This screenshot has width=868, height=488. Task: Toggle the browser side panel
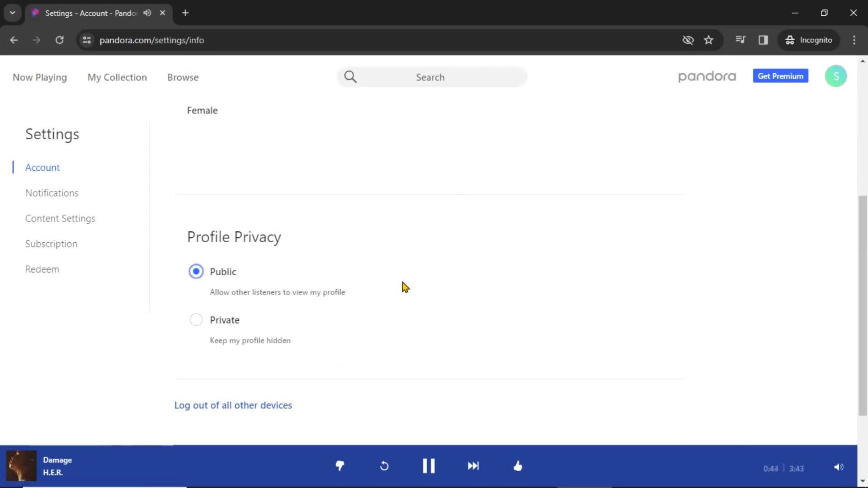[763, 40]
